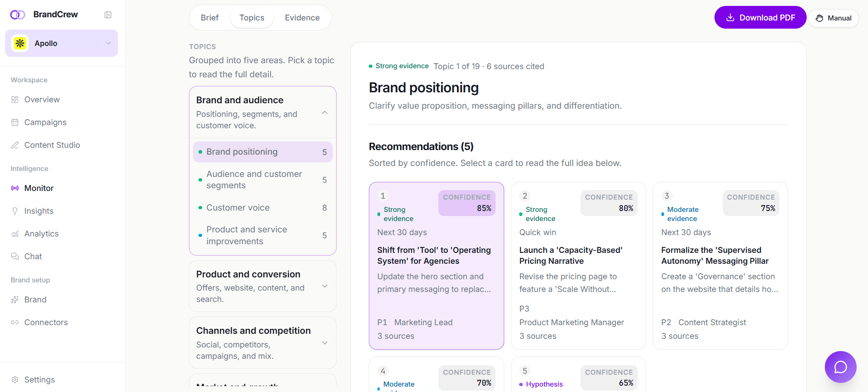Image resolution: width=868 pixels, height=392 pixels.
Task: Select Audience and customer segments topic
Action: coord(263,180)
